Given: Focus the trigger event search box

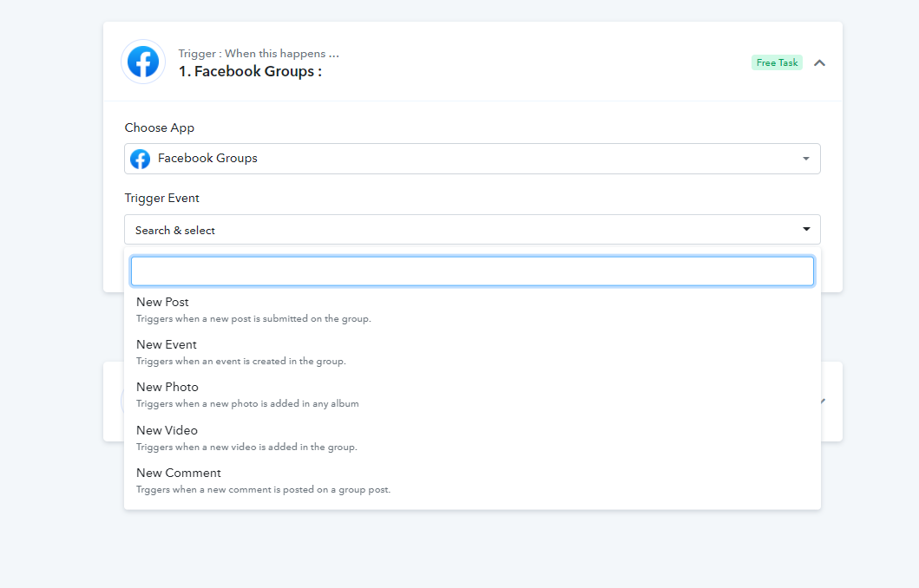Looking at the screenshot, I should [x=472, y=271].
